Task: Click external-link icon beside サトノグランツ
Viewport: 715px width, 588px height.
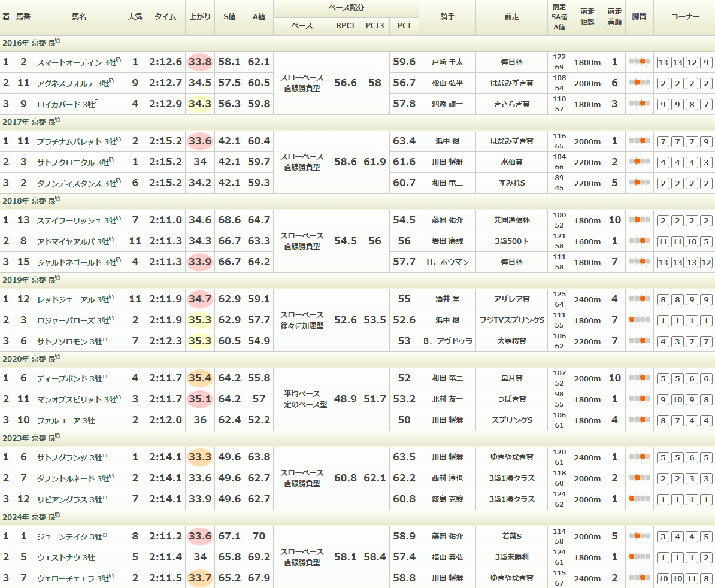Action: 104,456
